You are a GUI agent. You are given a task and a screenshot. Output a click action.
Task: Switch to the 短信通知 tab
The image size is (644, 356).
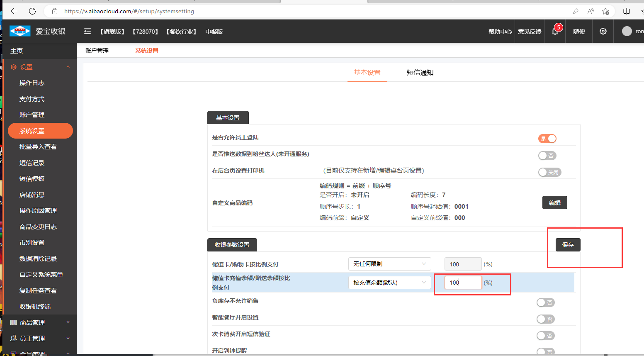point(420,73)
